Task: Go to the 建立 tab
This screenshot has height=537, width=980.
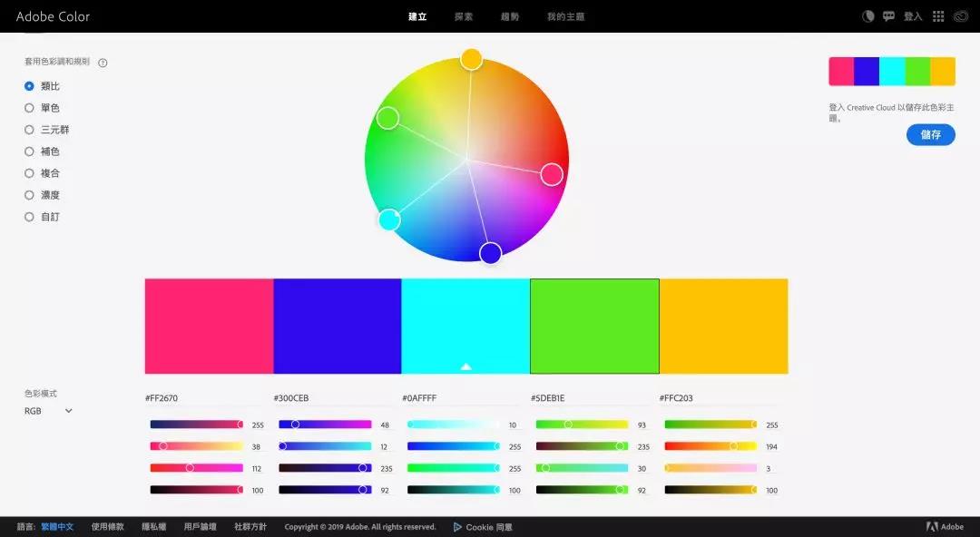Action: (417, 16)
